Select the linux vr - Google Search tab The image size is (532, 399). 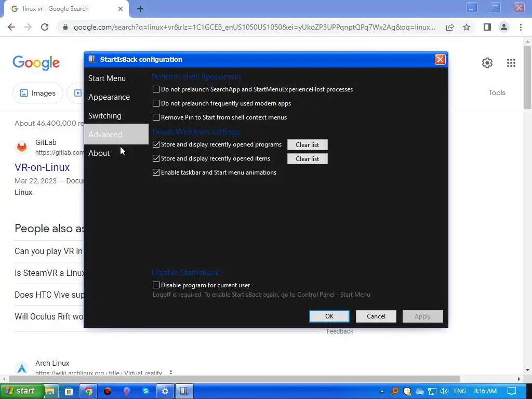tap(66, 9)
